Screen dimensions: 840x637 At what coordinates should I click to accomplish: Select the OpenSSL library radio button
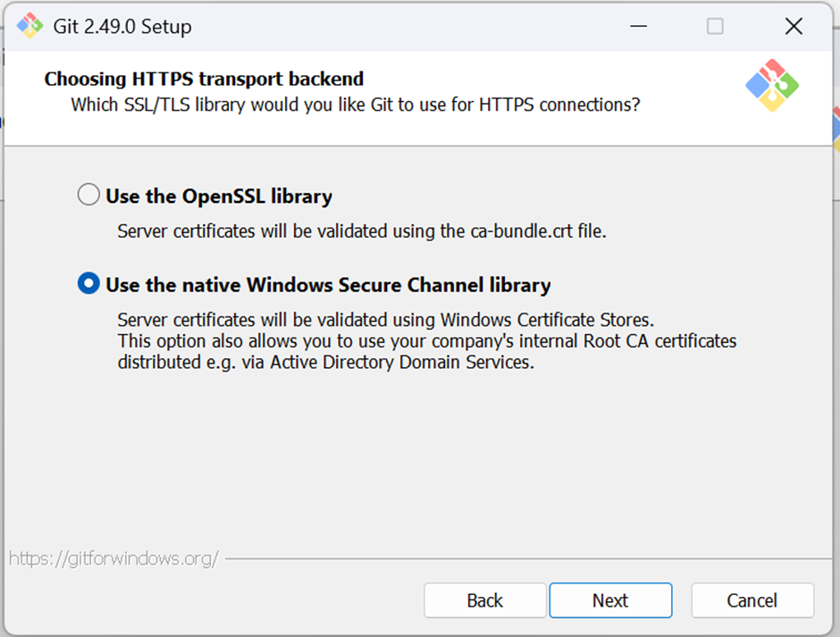coord(88,195)
